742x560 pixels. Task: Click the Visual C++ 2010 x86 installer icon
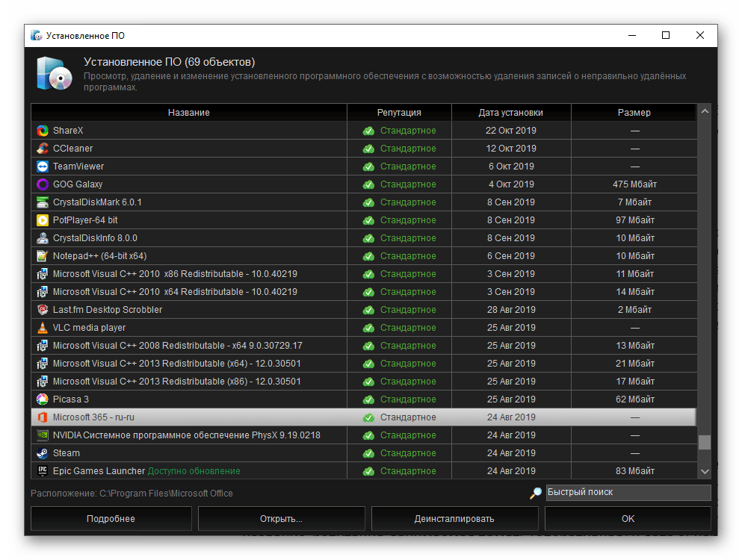point(43,274)
